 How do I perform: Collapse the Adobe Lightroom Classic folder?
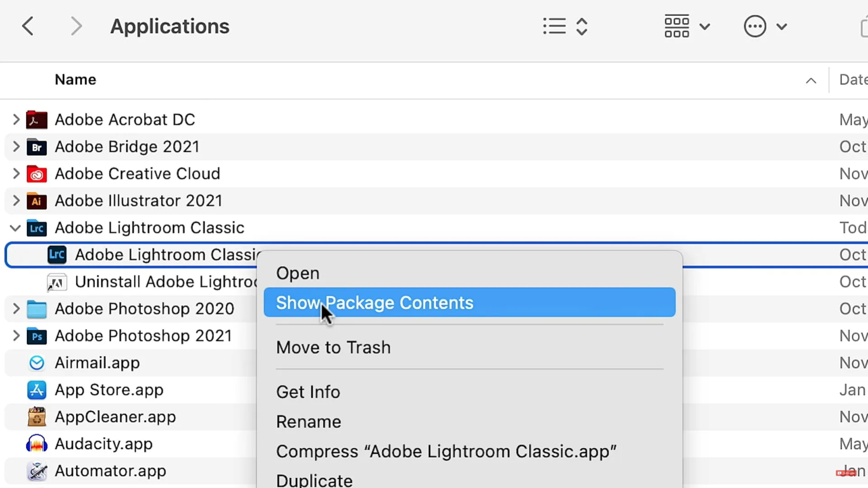tap(15, 228)
